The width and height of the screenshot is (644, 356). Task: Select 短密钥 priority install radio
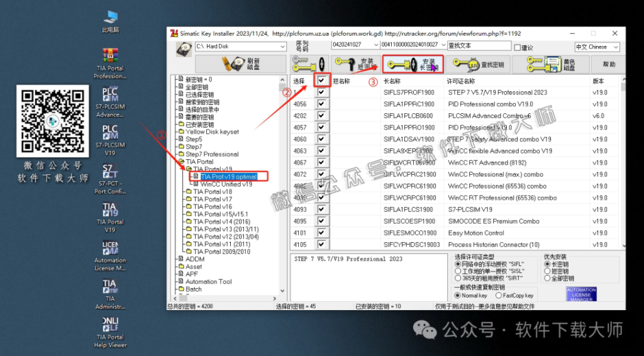547,271
